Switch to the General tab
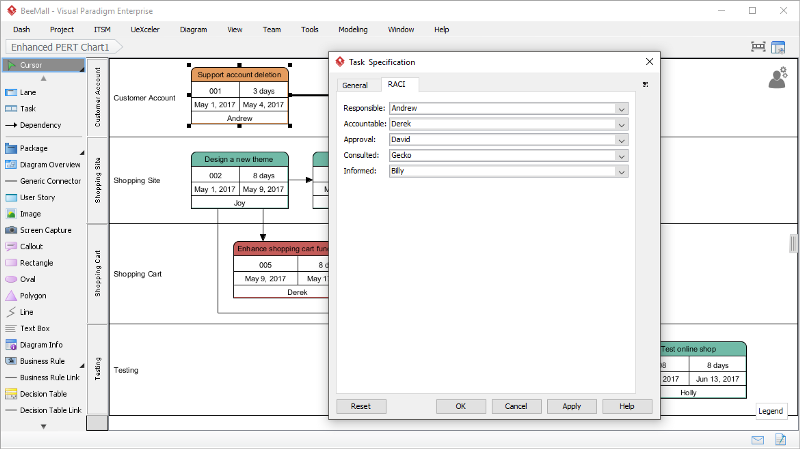 (355, 85)
